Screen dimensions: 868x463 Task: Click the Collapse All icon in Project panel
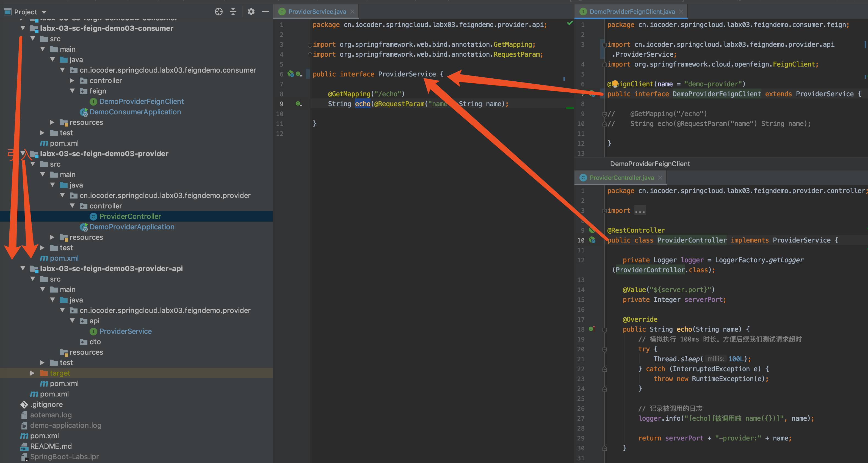click(233, 12)
